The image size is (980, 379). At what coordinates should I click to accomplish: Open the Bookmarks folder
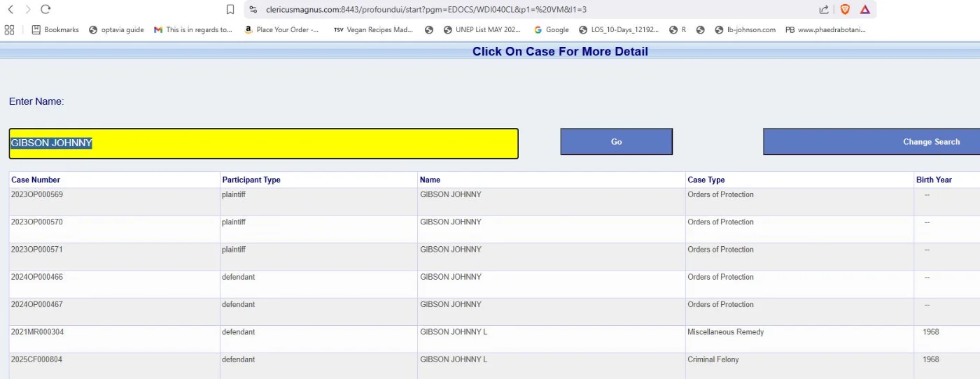tap(55, 29)
